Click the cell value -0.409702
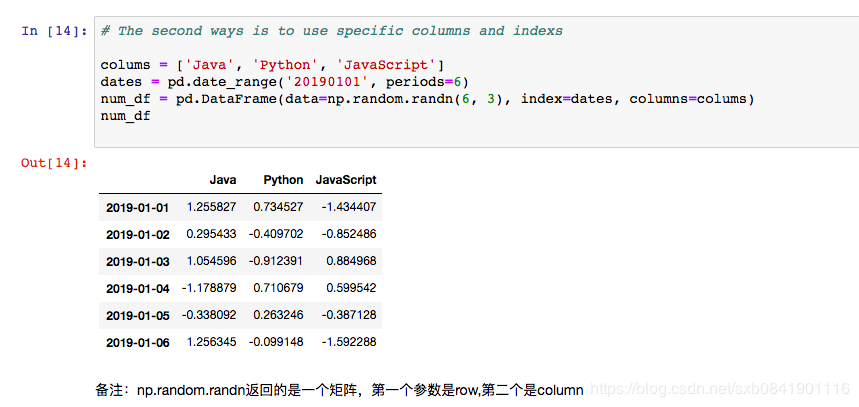 tap(276, 235)
